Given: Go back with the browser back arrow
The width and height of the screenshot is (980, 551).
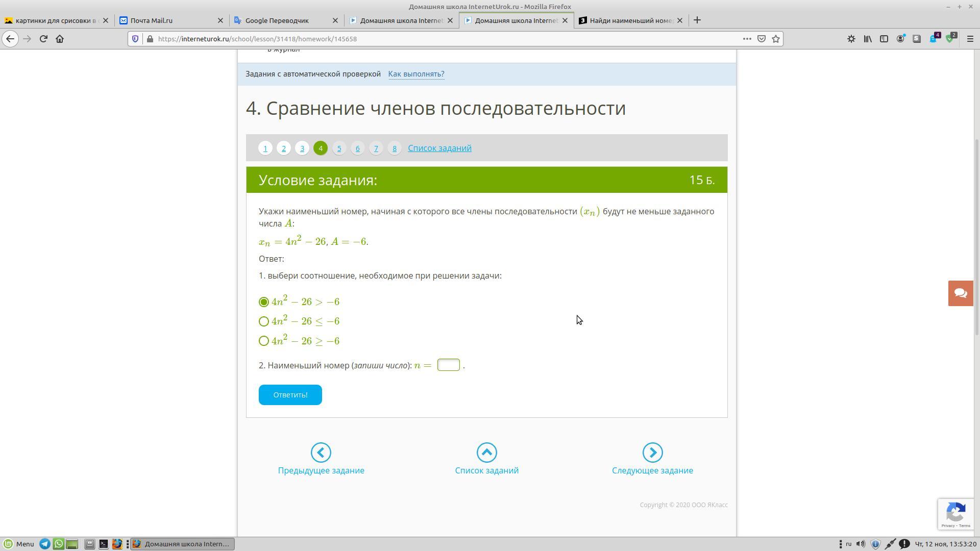Looking at the screenshot, I should (10, 39).
